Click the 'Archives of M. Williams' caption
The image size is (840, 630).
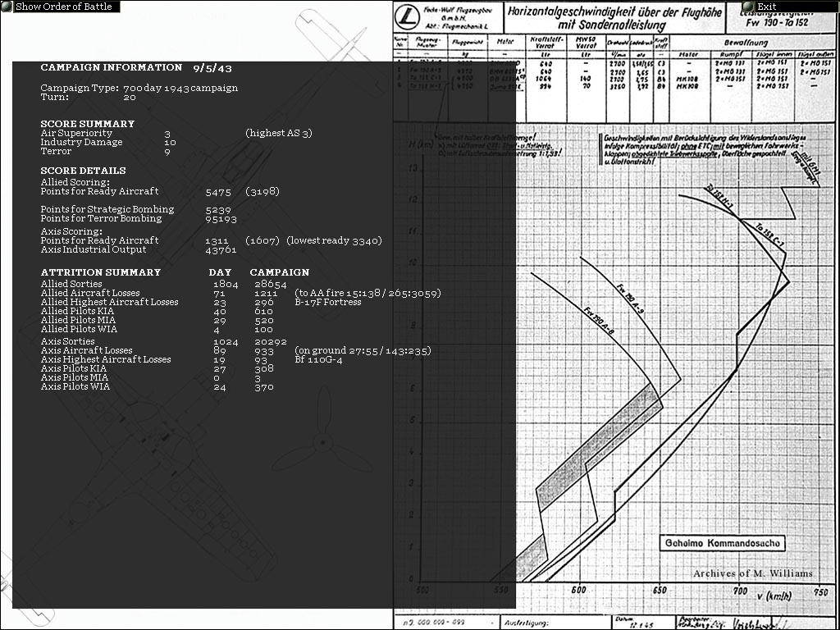tap(753, 573)
